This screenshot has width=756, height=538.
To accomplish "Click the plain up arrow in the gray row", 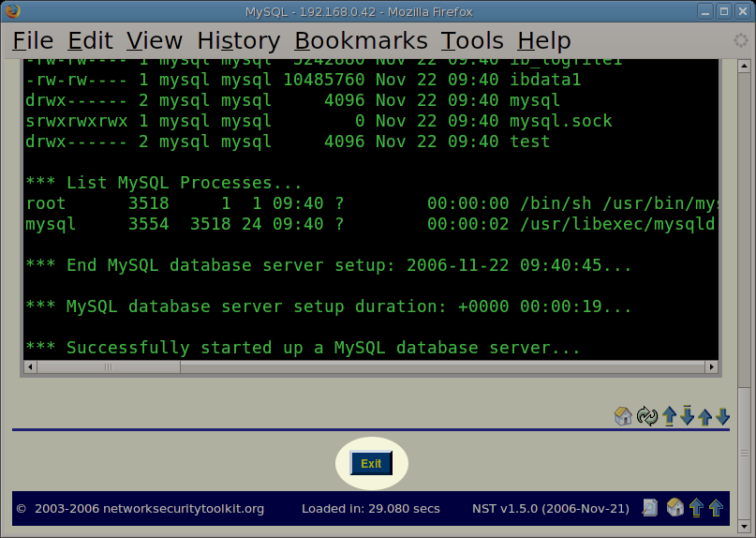I will click(704, 416).
